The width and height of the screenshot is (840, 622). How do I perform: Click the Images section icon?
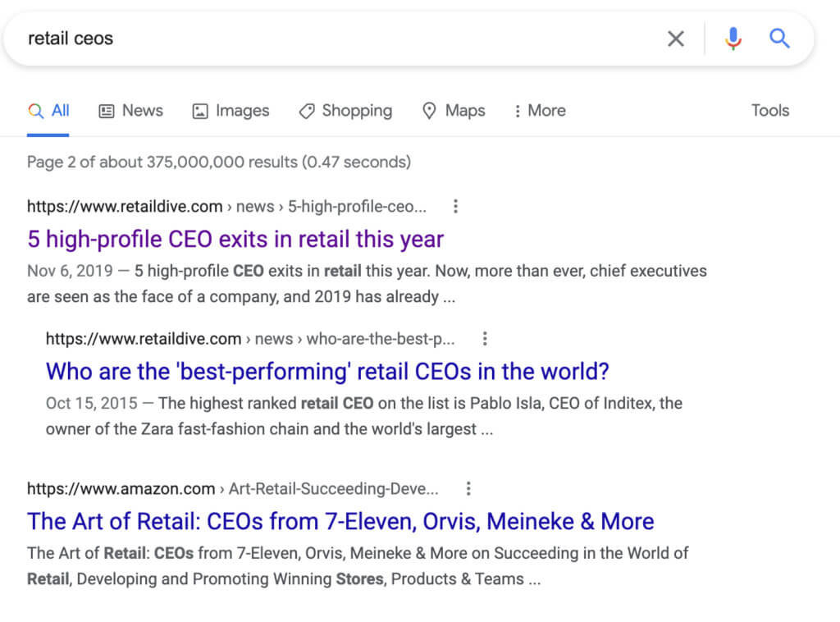199,110
